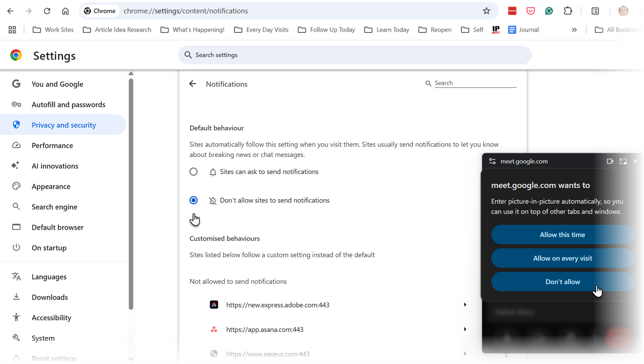
Task: Click the reload page icon
Action: (x=47, y=11)
